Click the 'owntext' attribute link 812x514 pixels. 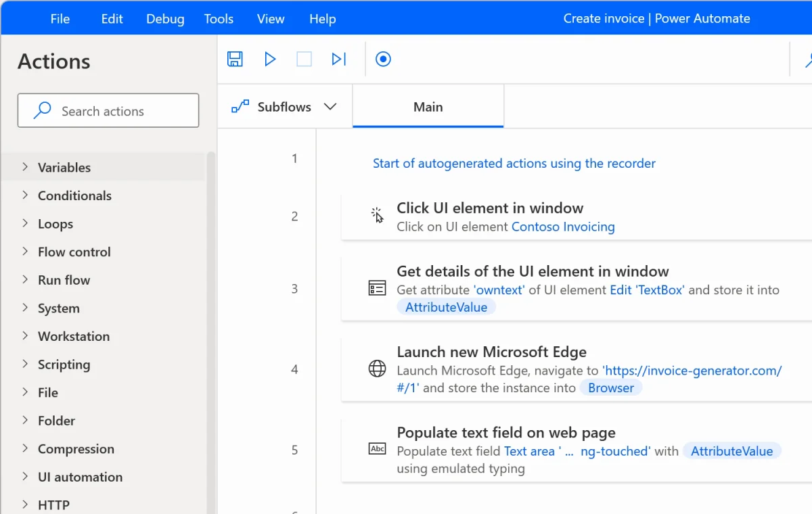[x=499, y=289]
